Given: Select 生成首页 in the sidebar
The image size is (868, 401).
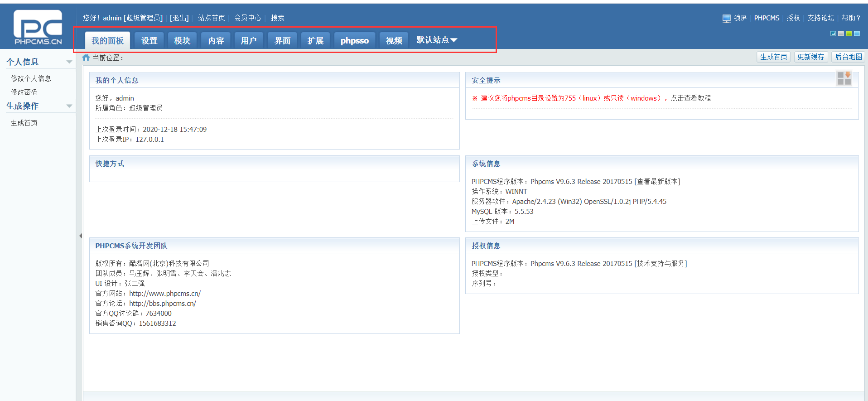Looking at the screenshot, I should pos(24,123).
